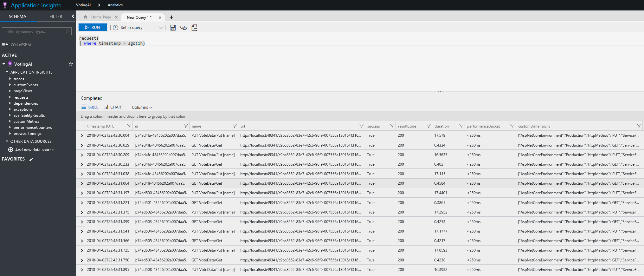Open filter for the customDimensions column
The height and width of the screenshot is (276, 644).
pyautogui.click(x=639, y=126)
